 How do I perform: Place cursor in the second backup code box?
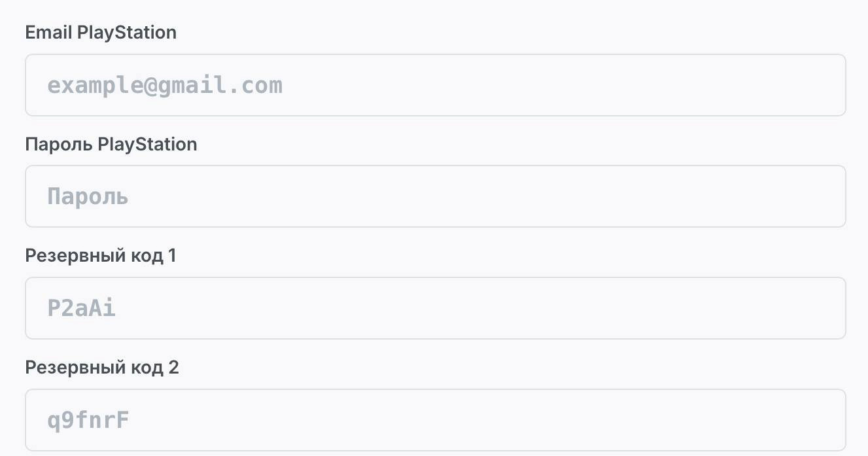[x=436, y=420]
